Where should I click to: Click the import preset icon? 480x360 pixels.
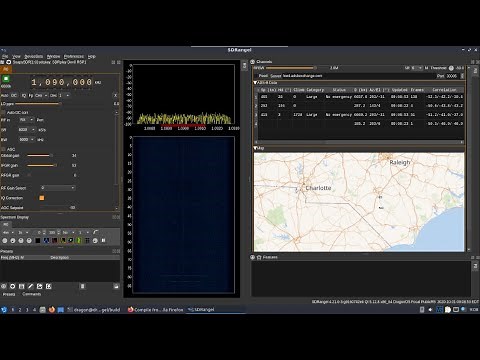point(49,286)
